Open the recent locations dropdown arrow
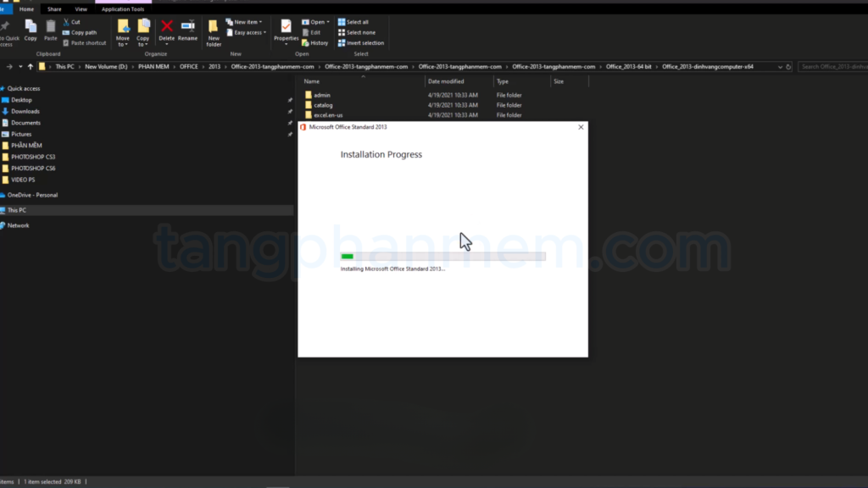This screenshot has width=868, height=488. [x=20, y=66]
